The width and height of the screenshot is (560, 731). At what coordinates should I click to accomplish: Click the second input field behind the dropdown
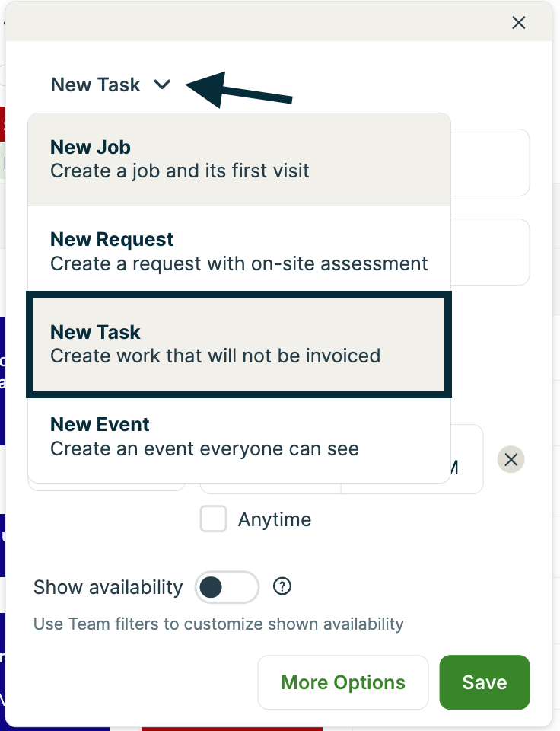[x=491, y=252]
